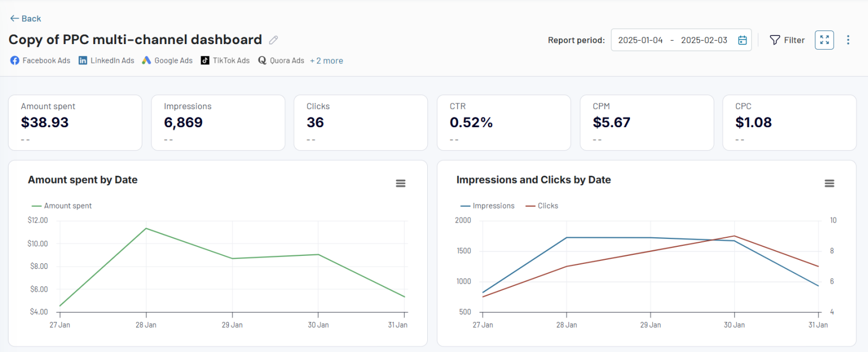Hide the Impressions series via its legend
868x352 pixels.
[x=487, y=206]
